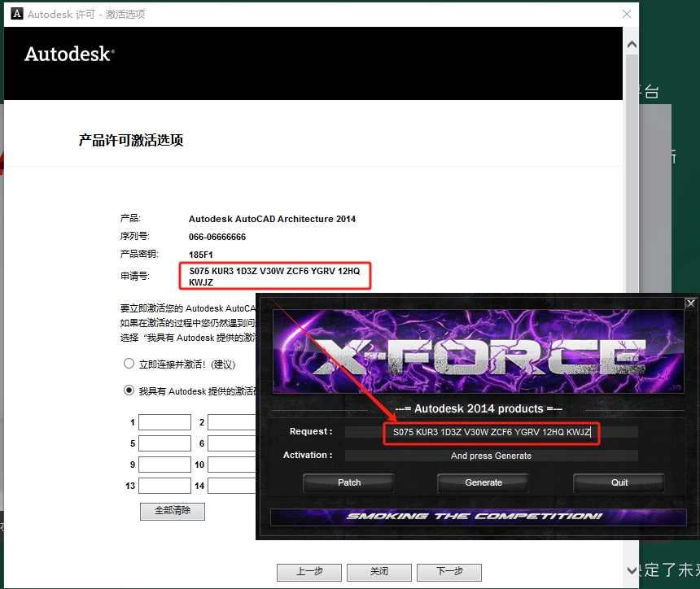The width and height of the screenshot is (700, 589).
Task: Click the down chevron at the bottom-right edge
Action: 631,570
